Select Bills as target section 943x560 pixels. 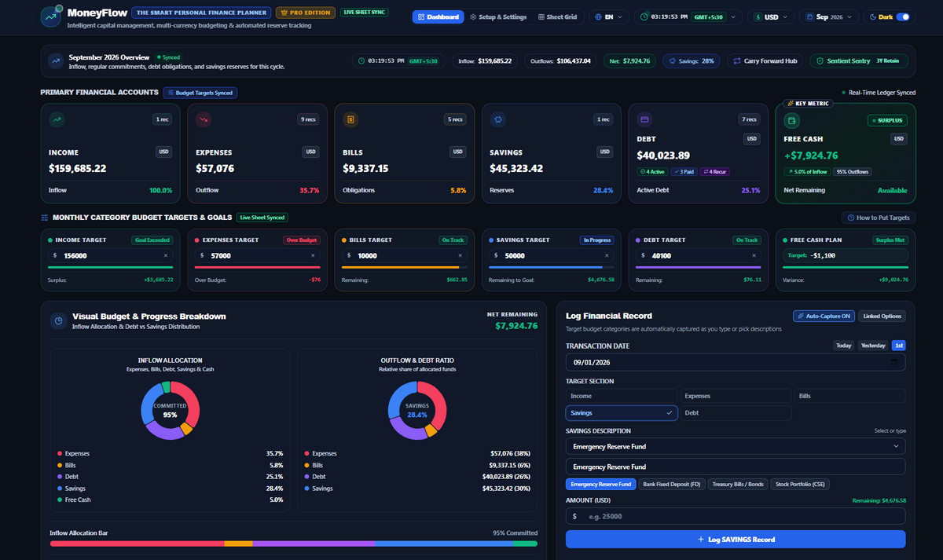click(x=850, y=396)
